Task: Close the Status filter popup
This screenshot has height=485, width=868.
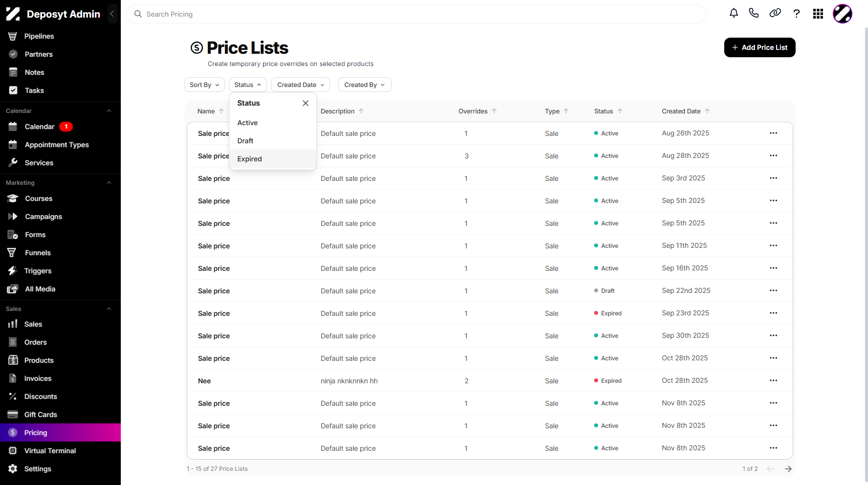Action: tap(306, 103)
